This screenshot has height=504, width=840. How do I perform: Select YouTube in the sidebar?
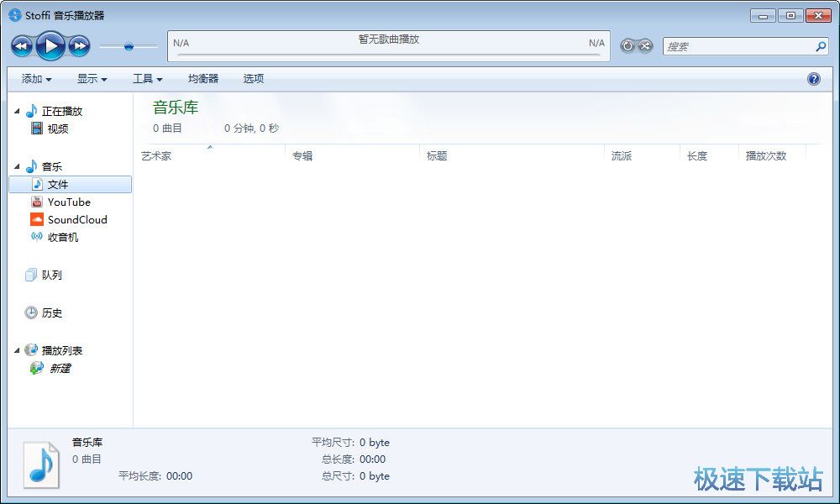coord(69,202)
